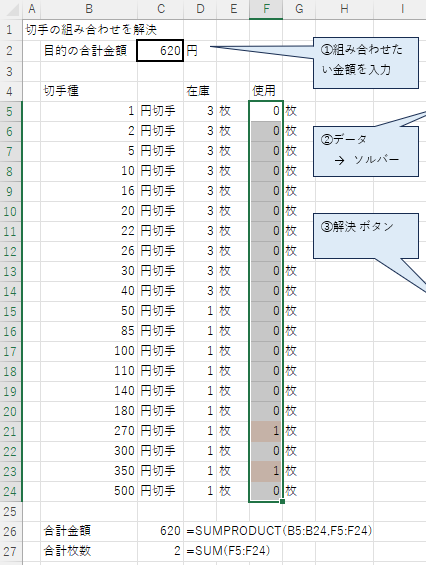
Task: Select column F header
Action: [266, 9]
